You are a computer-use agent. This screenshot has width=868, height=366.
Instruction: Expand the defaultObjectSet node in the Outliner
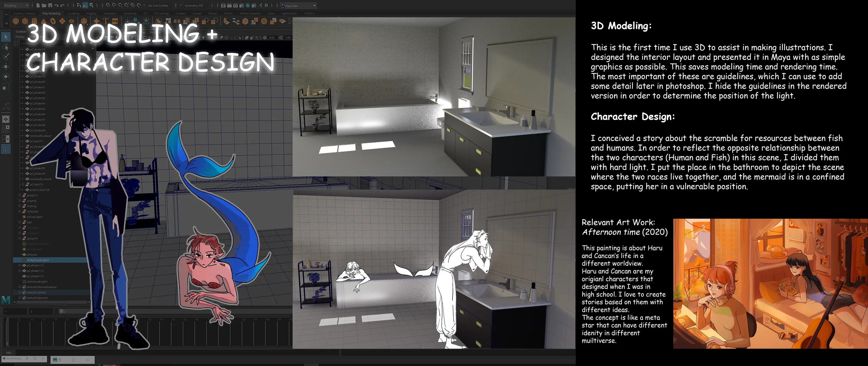(20, 298)
